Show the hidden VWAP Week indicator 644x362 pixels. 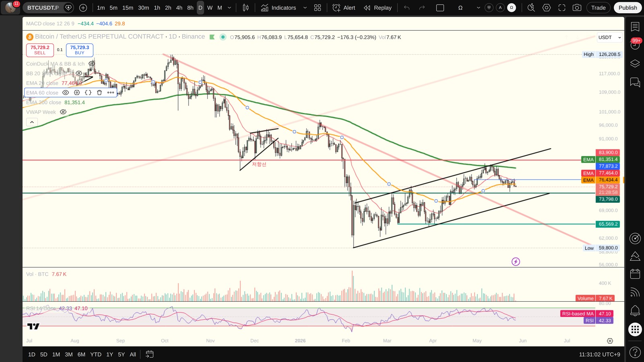(x=63, y=112)
